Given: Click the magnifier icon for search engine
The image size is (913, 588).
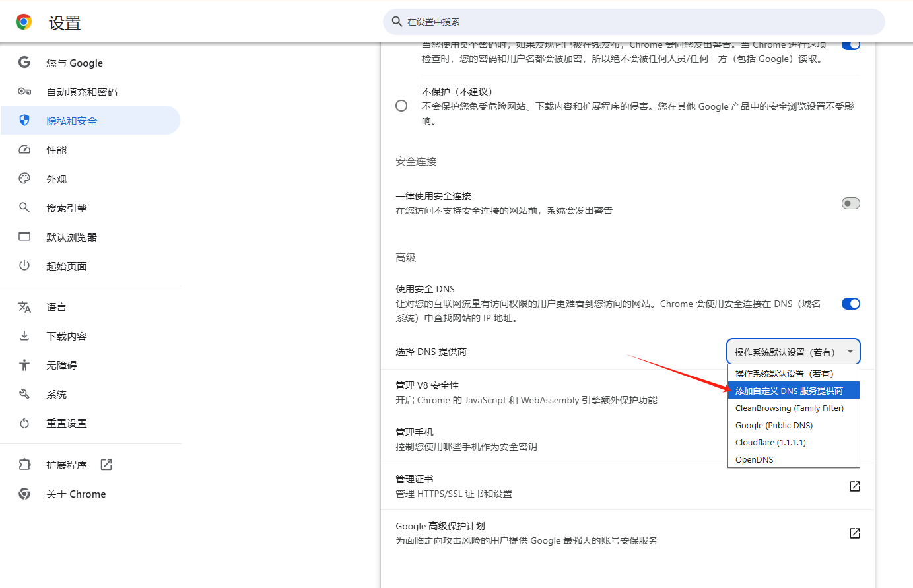Looking at the screenshot, I should tap(24, 207).
